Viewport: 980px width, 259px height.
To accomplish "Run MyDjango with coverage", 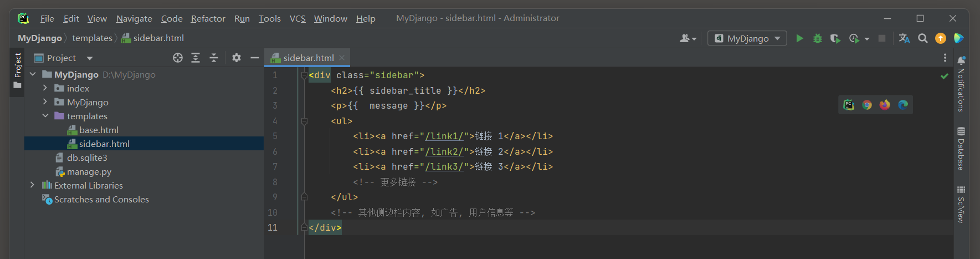I will tap(835, 38).
